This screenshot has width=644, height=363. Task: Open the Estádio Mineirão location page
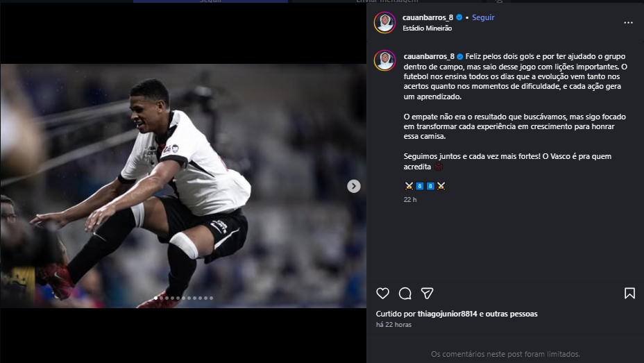point(427,28)
